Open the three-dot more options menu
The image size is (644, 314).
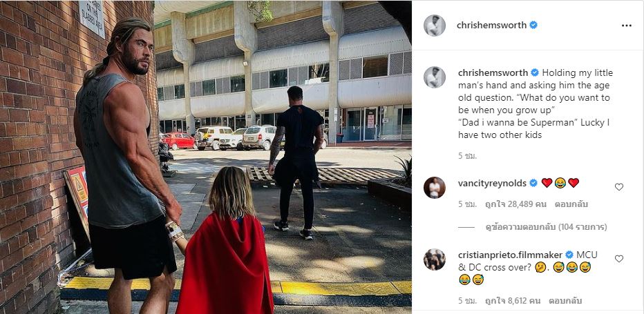626,26
